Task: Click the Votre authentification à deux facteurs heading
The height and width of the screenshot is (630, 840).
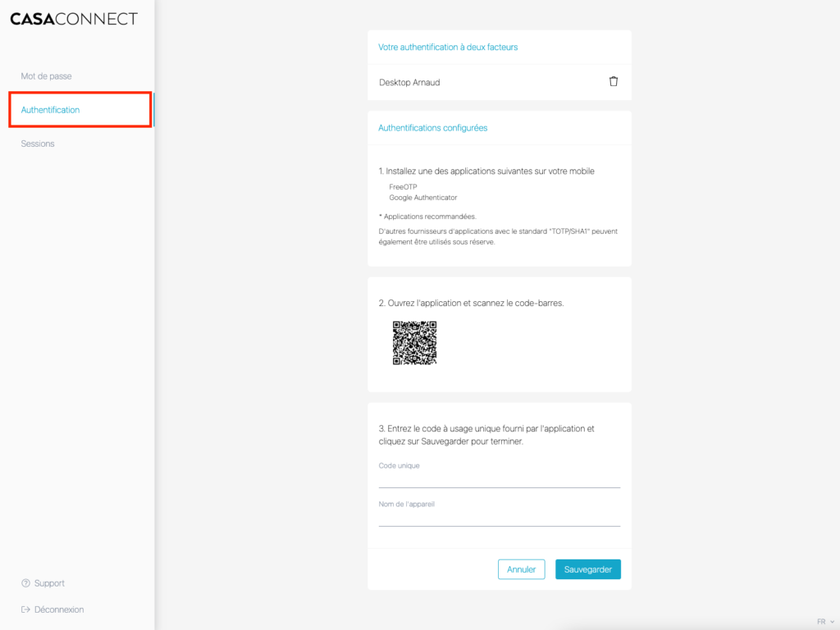Action: point(448,48)
